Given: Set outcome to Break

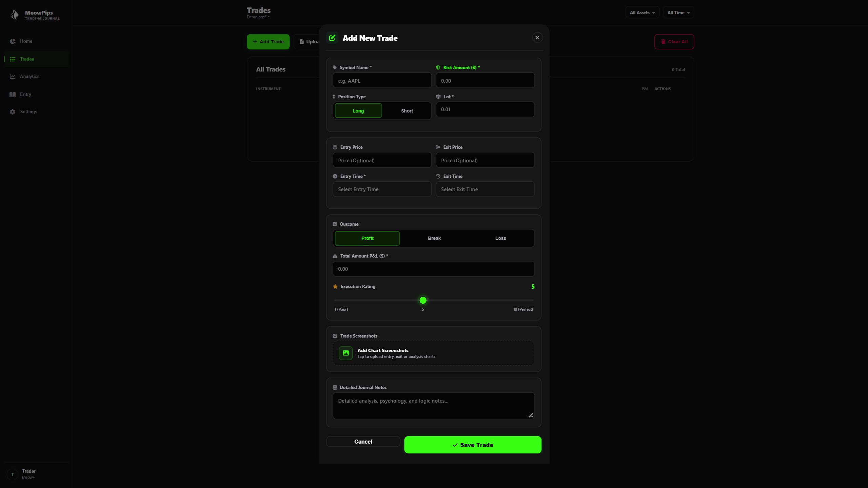Looking at the screenshot, I should 434,239.
